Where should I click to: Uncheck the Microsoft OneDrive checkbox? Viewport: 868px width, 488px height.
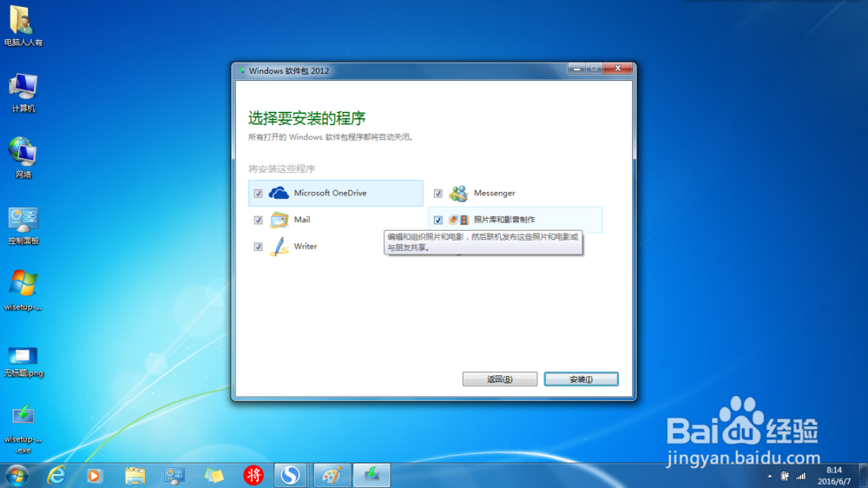point(258,194)
